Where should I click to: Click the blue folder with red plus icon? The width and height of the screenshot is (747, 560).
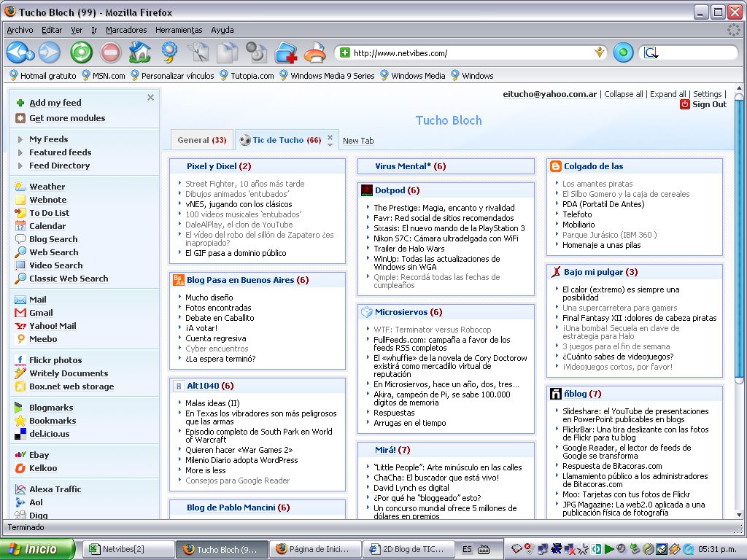pyautogui.click(x=286, y=52)
